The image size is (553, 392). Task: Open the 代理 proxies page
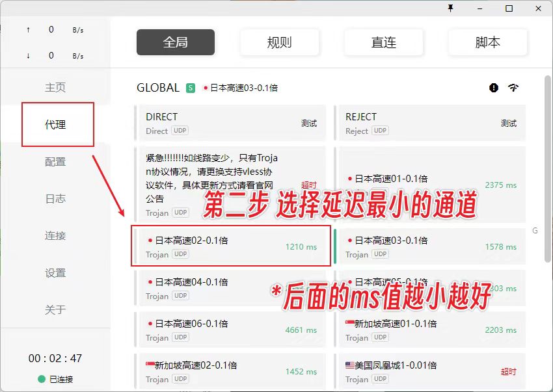[55, 124]
